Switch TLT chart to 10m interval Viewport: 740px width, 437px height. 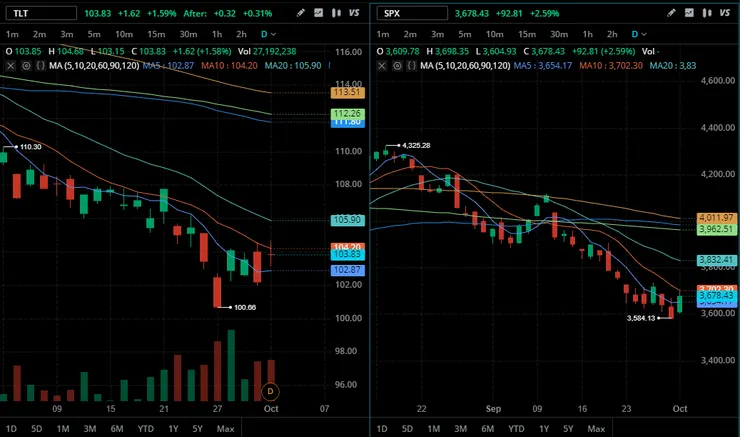coord(124,34)
